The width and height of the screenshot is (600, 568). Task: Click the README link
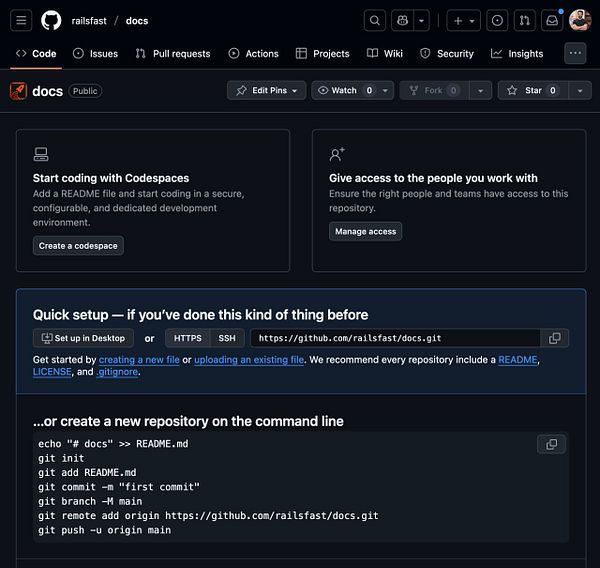(x=518, y=360)
